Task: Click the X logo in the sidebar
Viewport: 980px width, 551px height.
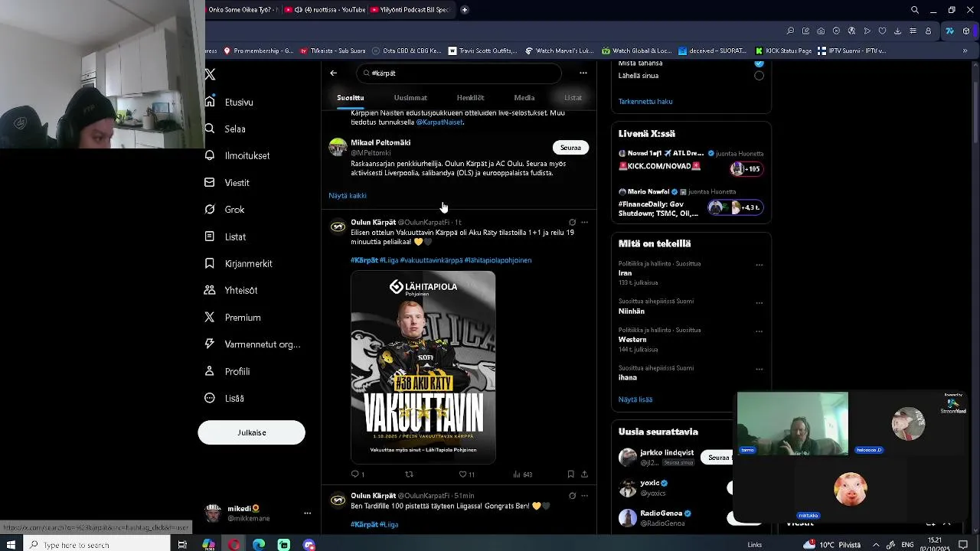Action: click(210, 74)
